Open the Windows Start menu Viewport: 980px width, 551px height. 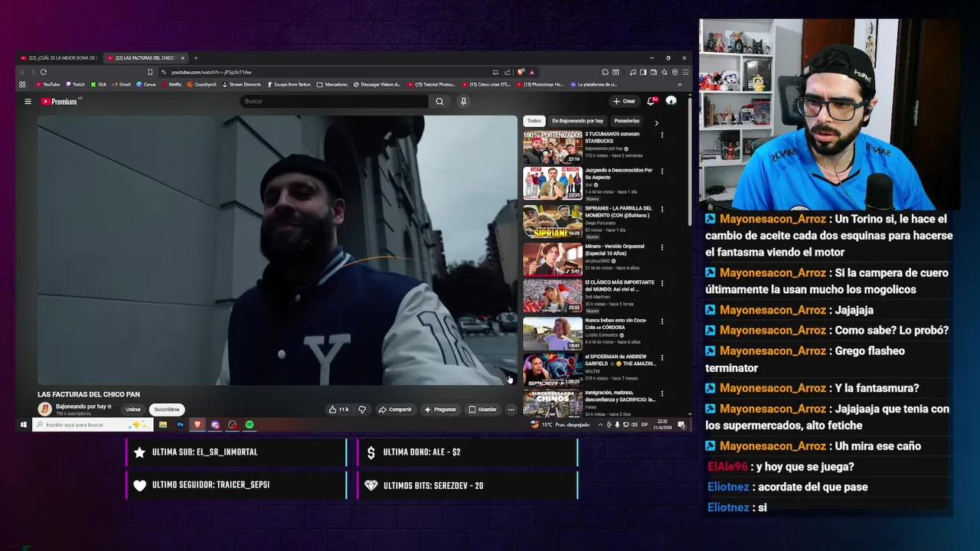pos(24,425)
